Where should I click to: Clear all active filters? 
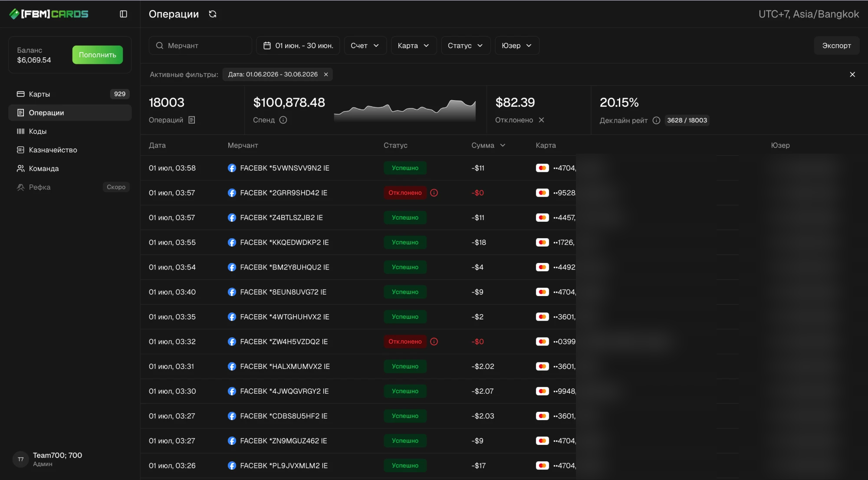point(852,74)
